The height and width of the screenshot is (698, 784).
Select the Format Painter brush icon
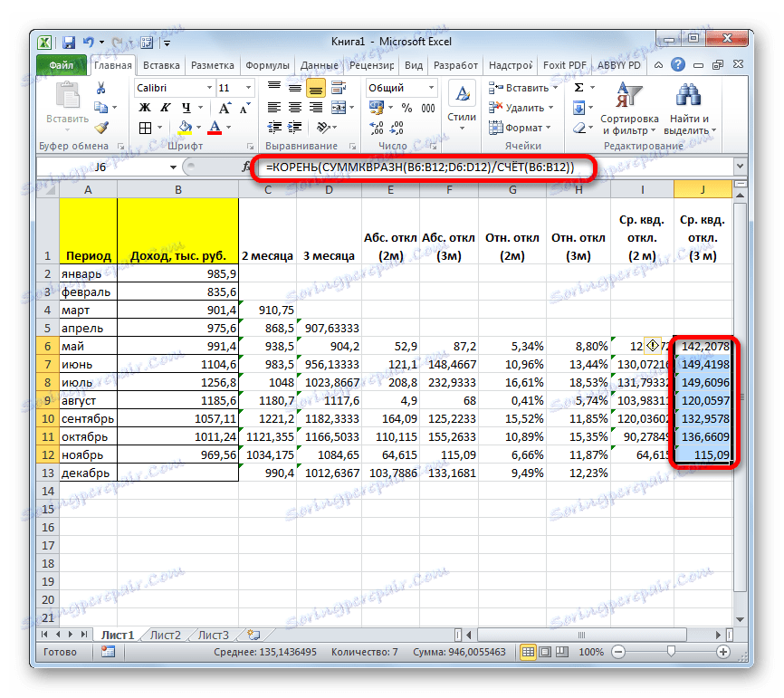100,127
